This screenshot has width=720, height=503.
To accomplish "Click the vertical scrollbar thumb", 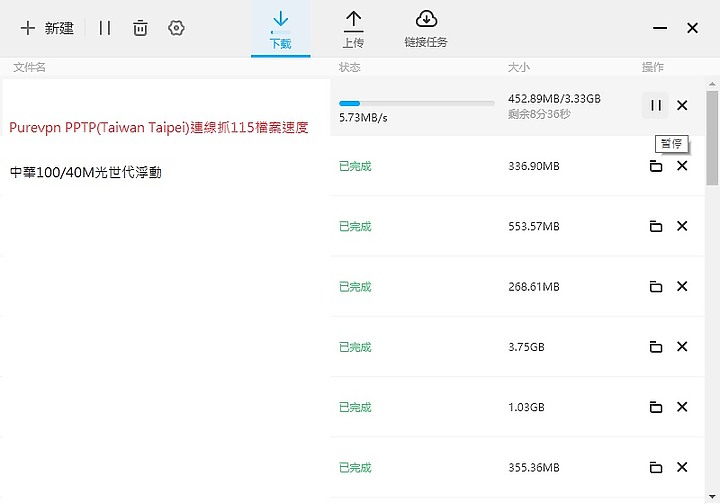I will (x=712, y=138).
